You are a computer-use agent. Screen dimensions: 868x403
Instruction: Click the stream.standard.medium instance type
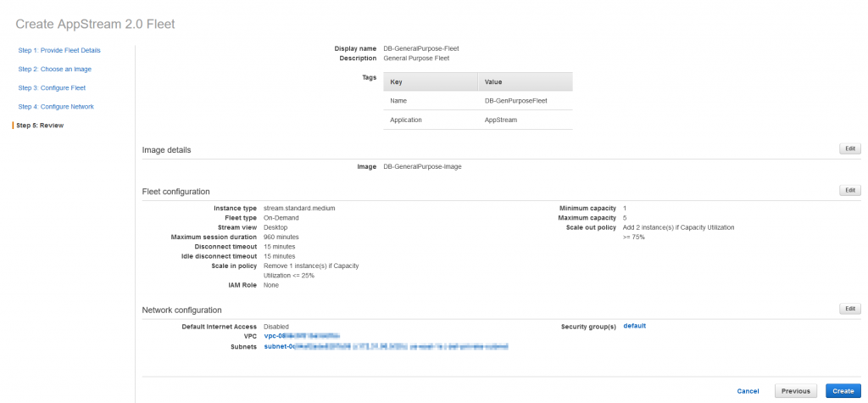pyautogui.click(x=299, y=209)
